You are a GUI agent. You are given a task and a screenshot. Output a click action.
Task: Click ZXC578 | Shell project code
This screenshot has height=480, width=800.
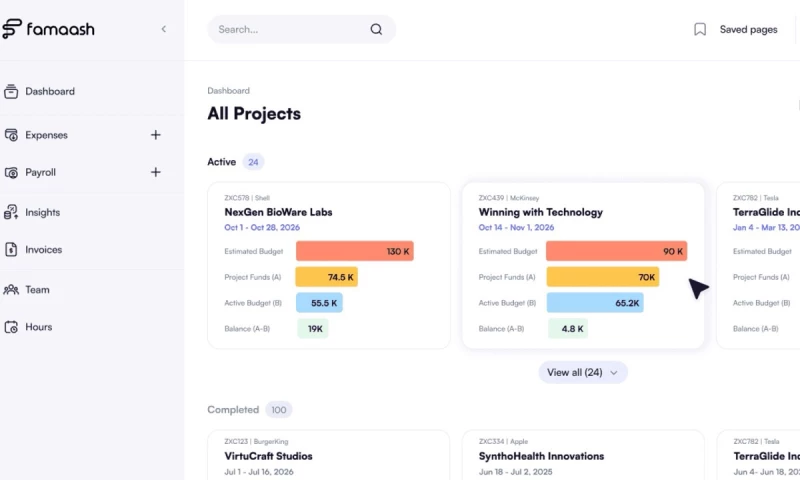click(247, 198)
